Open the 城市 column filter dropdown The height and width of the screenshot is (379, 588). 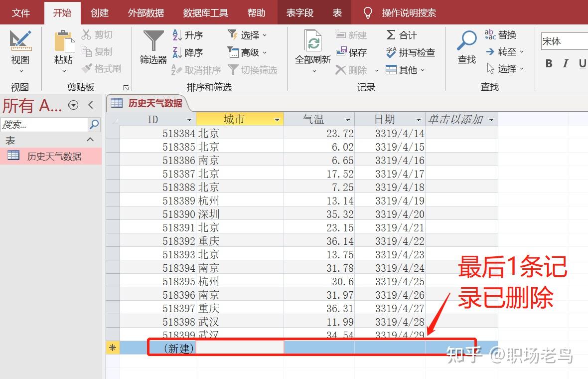pos(277,119)
